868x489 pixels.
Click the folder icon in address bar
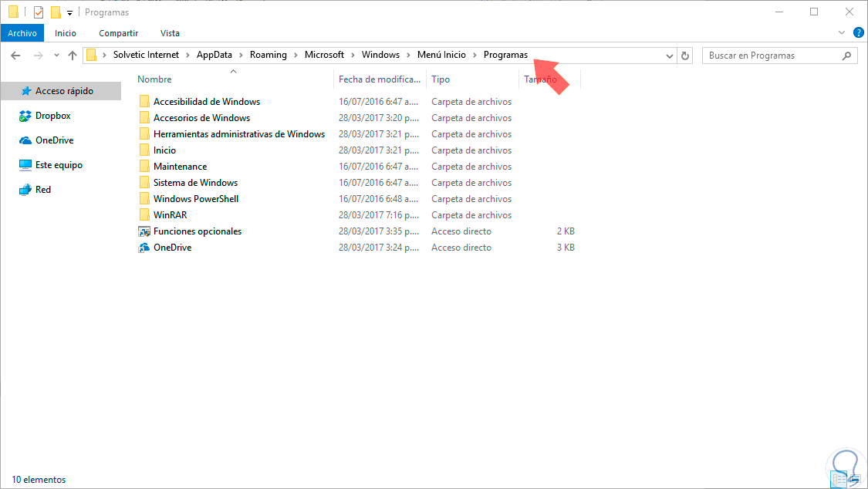coord(91,55)
